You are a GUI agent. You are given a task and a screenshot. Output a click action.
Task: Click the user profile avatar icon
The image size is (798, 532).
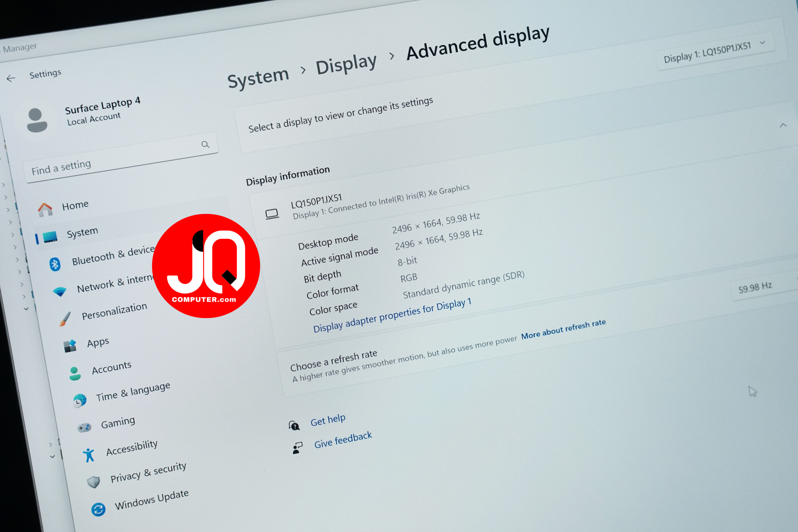tap(37, 121)
